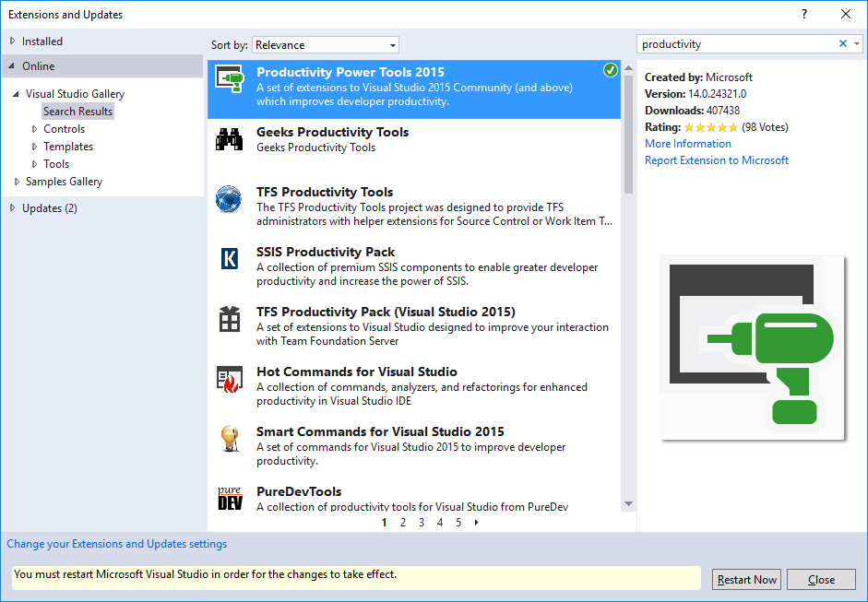Image resolution: width=868 pixels, height=602 pixels.
Task: Click the results list scrollbar thumb
Action: coord(628,134)
